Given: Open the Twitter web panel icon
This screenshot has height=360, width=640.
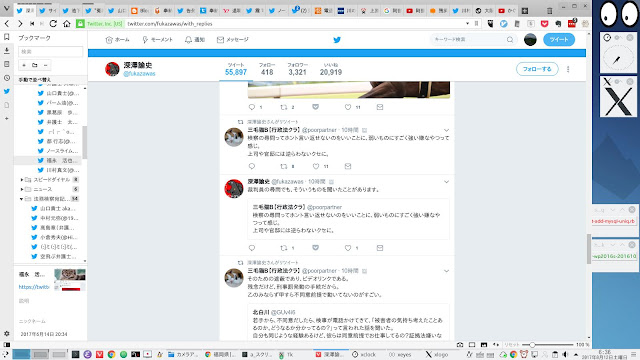Looking at the screenshot, I should [x=7, y=91].
